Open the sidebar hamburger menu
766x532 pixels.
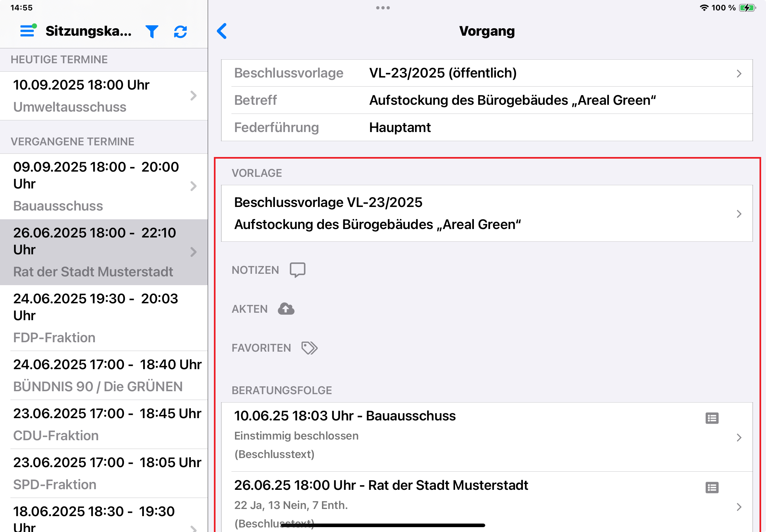click(x=27, y=31)
